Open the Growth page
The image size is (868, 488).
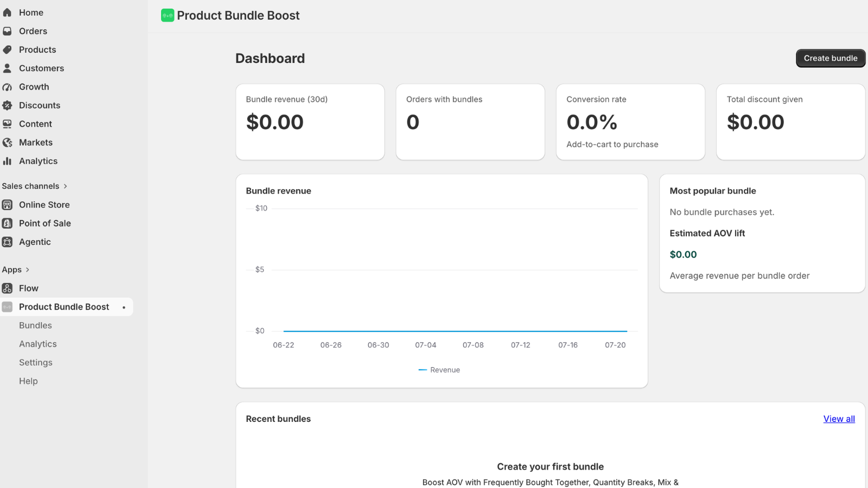[x=34, y=87]
